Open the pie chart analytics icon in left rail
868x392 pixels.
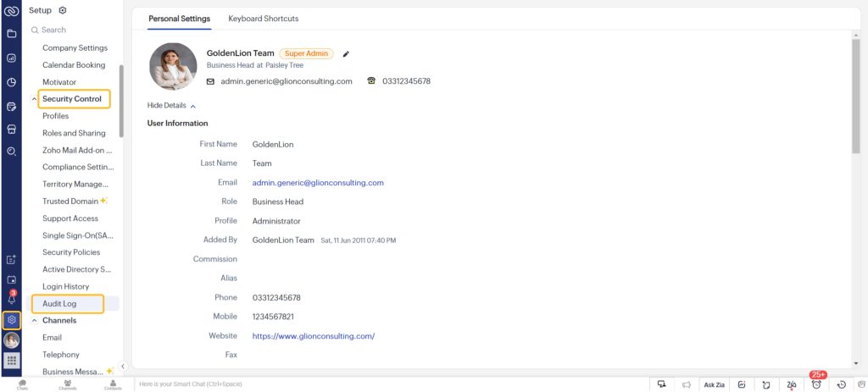point(11,82)
